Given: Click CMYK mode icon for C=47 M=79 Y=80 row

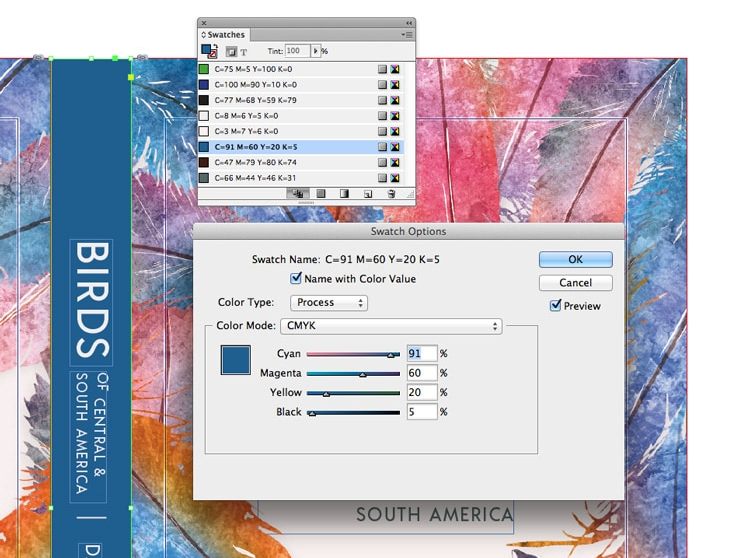Looking at the screenshot, I should [395, 163].
